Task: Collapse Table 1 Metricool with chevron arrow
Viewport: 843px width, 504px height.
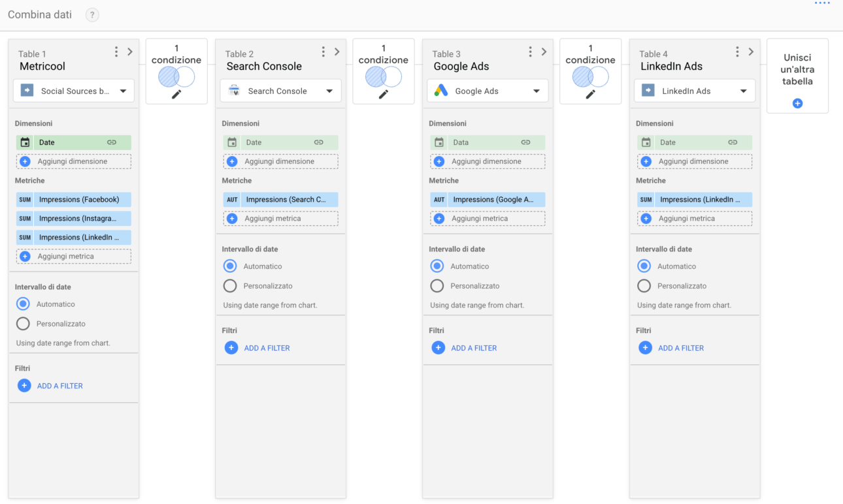Action: coord(130,52)
